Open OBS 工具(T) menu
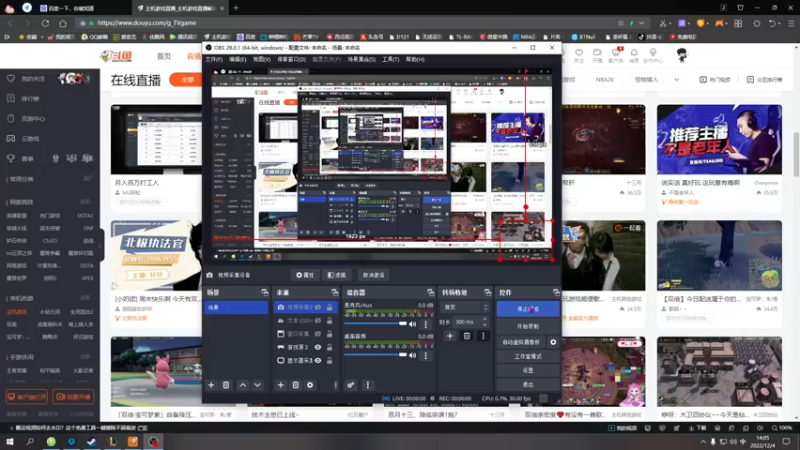 pyautogui.click(x=391, y=60)
